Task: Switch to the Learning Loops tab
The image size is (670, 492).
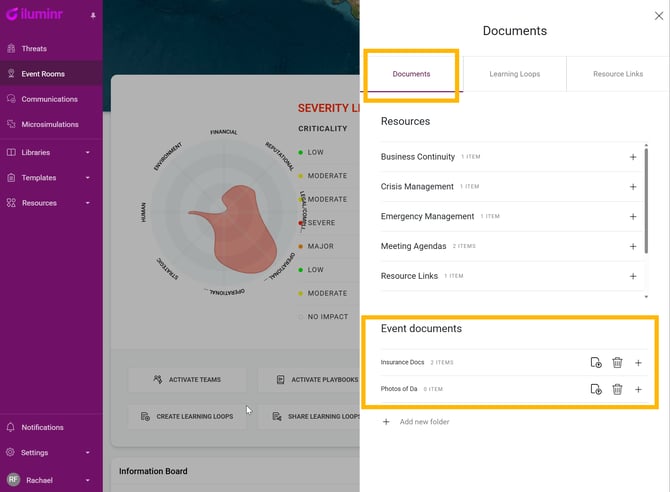Action: (514, 74)
